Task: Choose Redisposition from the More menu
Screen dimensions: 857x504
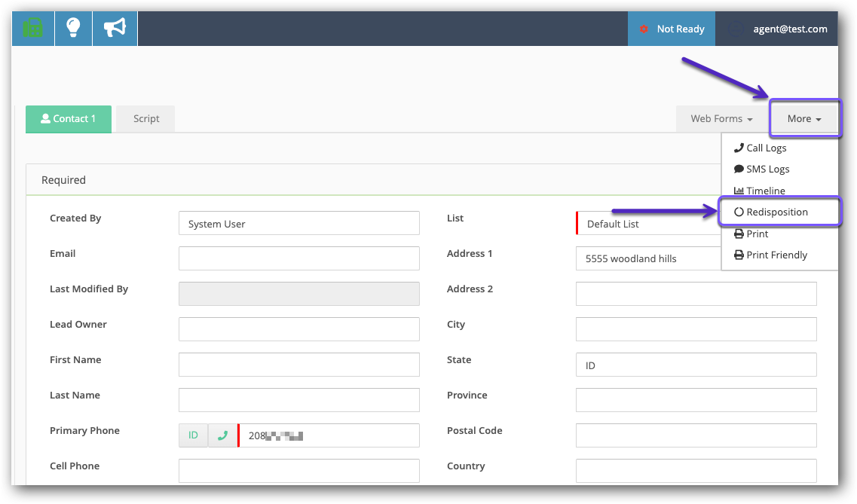Action: coord(776,212)
